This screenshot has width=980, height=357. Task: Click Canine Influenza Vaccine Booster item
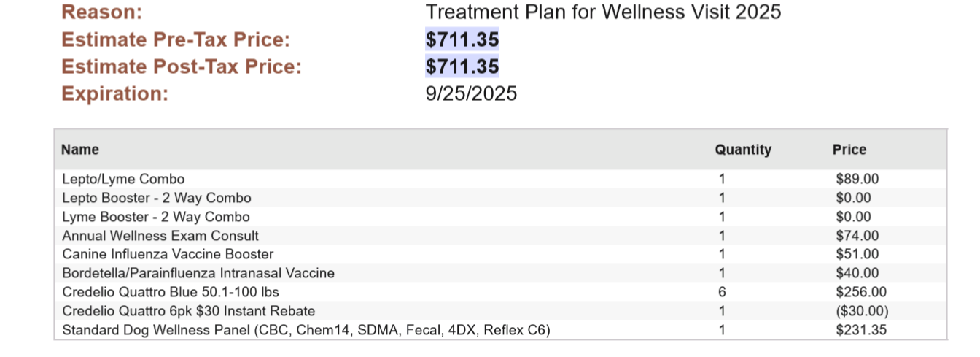(x=168, y=254)
